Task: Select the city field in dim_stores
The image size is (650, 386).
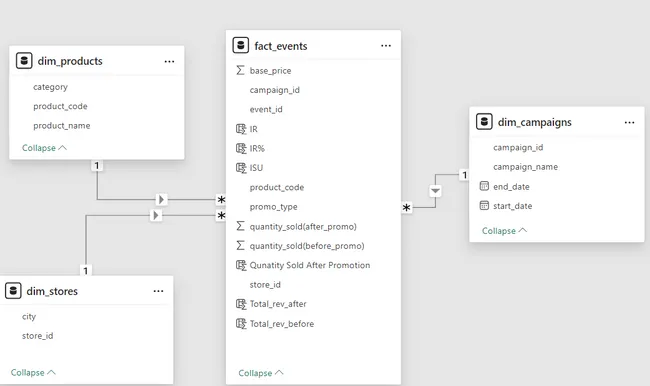Action: coord(29,317)
